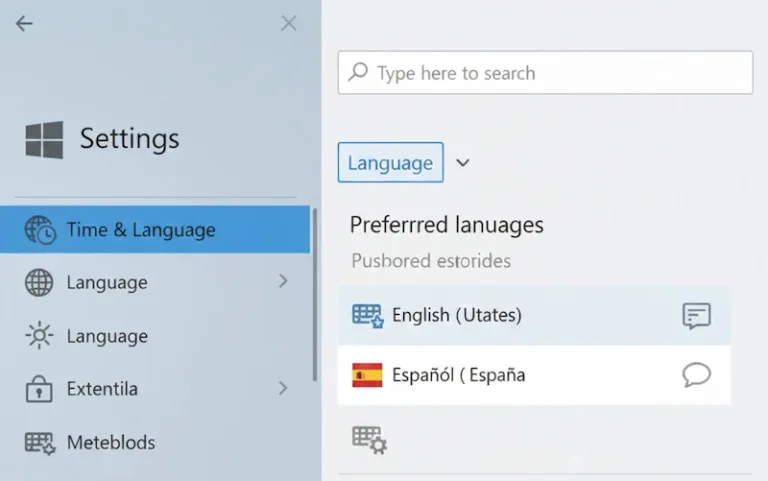
Task: Open the Meteblods sidebar entry
Action: (110, 442)
